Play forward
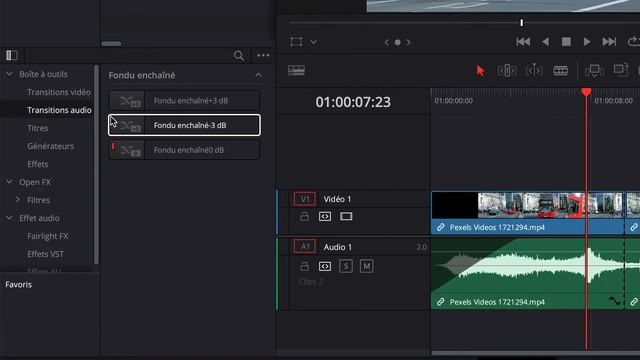 click(587, 42)
